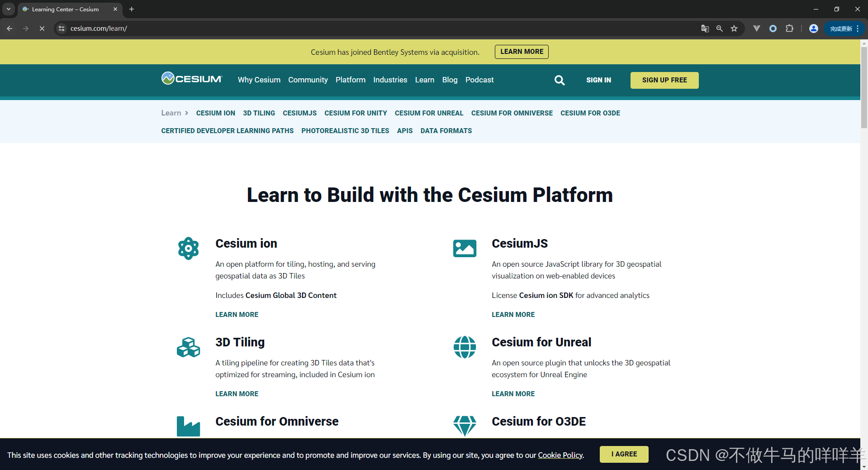868x470 pixels.
Task: Click the Cesium ion atom icon
Action: click(x=189, y=248)
